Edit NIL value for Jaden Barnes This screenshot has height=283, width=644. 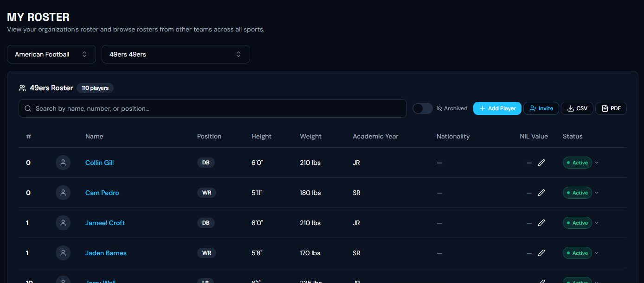[x=541, y=253]
